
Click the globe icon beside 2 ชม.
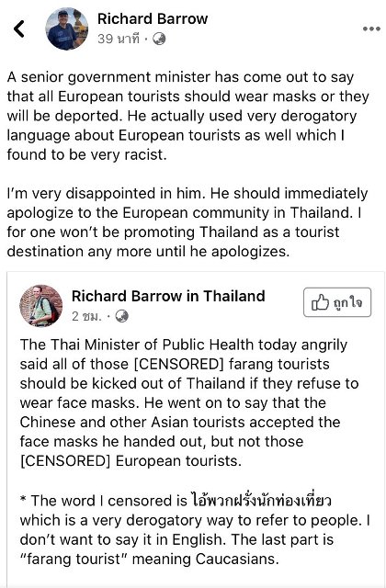(121, 316)
